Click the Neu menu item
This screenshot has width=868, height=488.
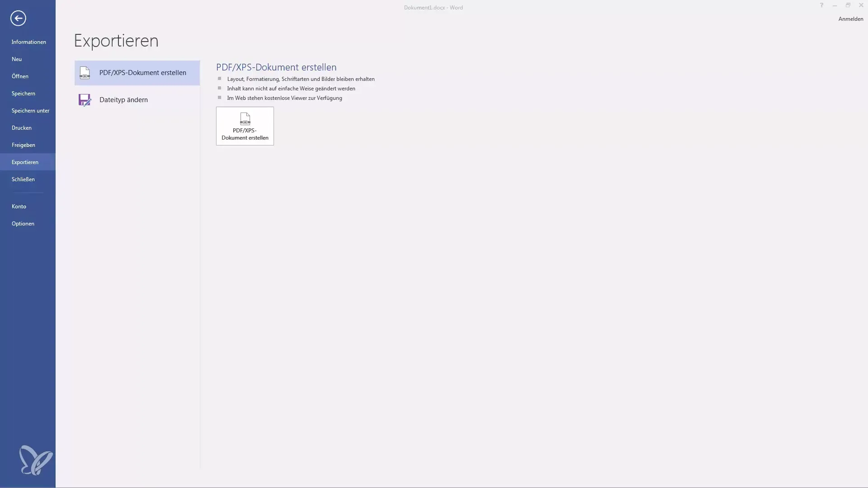(x=16, y=60)
